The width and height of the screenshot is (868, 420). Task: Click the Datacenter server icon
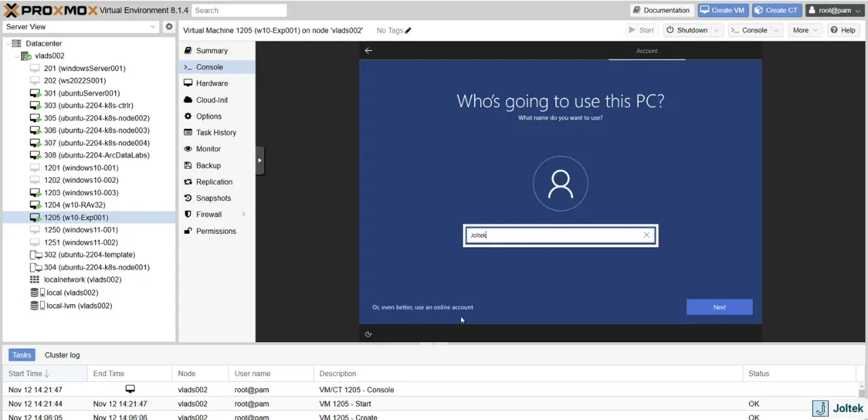pos(17,43)
